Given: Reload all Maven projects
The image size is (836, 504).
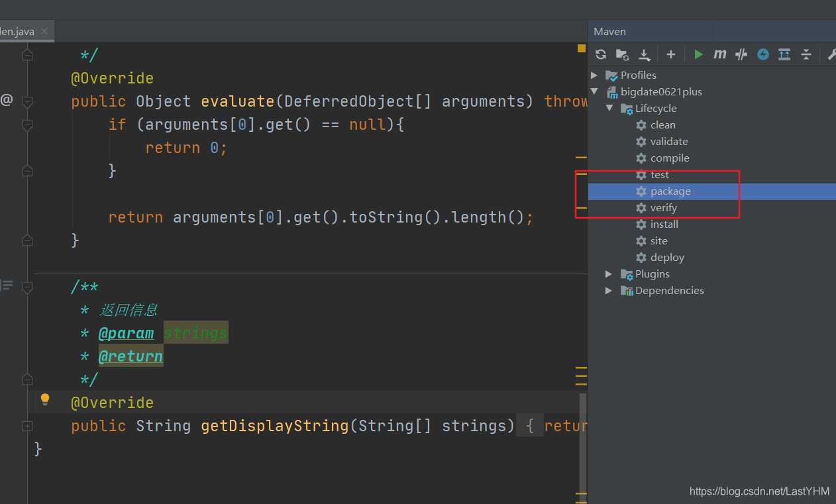Looking at the screenshot, I should click(x=601, y=54).
